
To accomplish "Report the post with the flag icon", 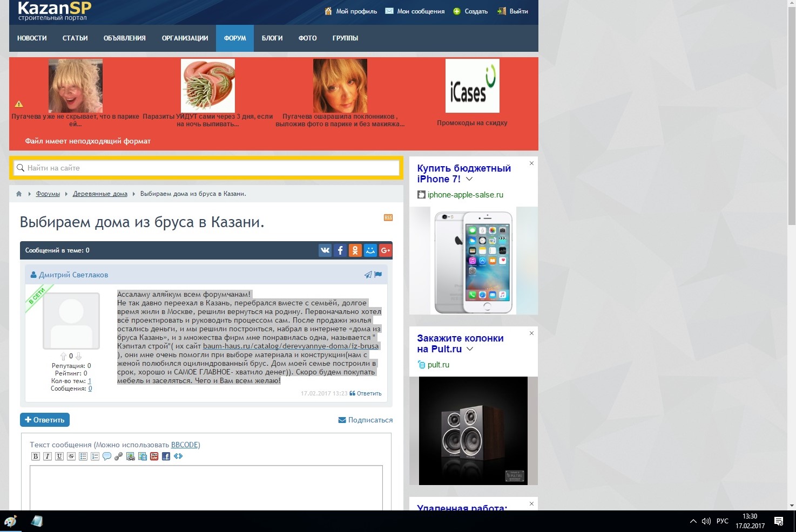I will 378,275.
